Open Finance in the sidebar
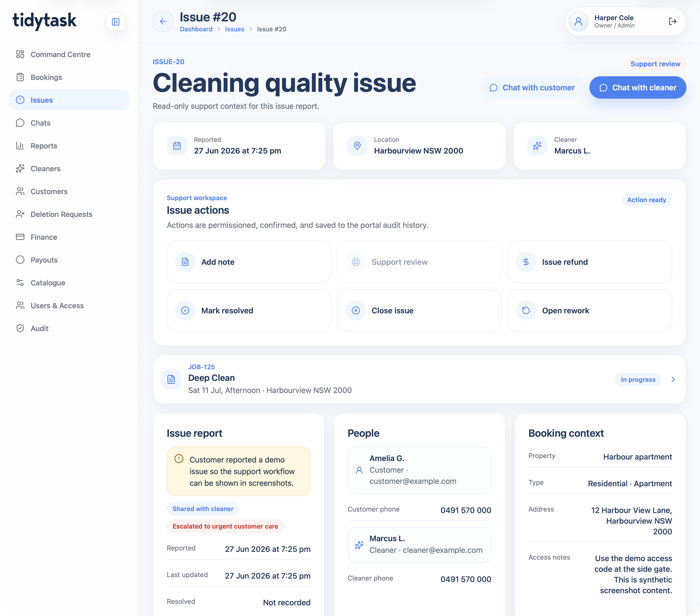This screenshot has width=700, height=616. (x=69, y=237)
